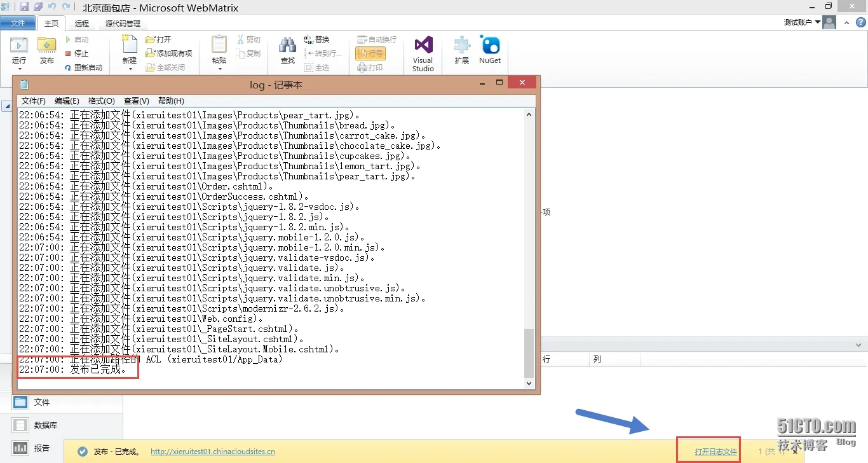Open Notepad's 帮助(H) menu
This screenshot has height=463, width=868.
click(171, 100)
